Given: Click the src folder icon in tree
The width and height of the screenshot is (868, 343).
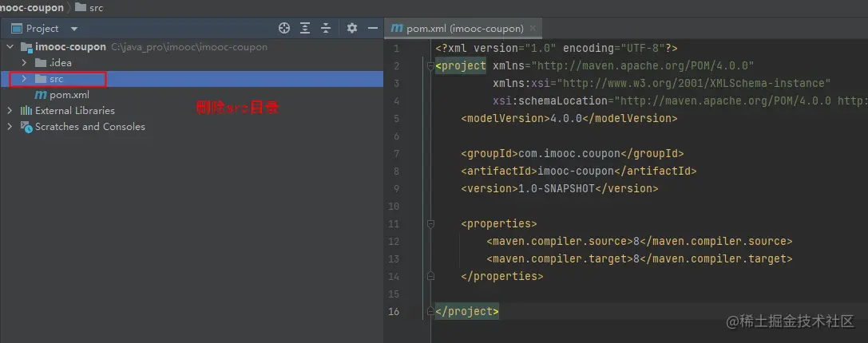Looking at the screenshot, I should [41, 78].
